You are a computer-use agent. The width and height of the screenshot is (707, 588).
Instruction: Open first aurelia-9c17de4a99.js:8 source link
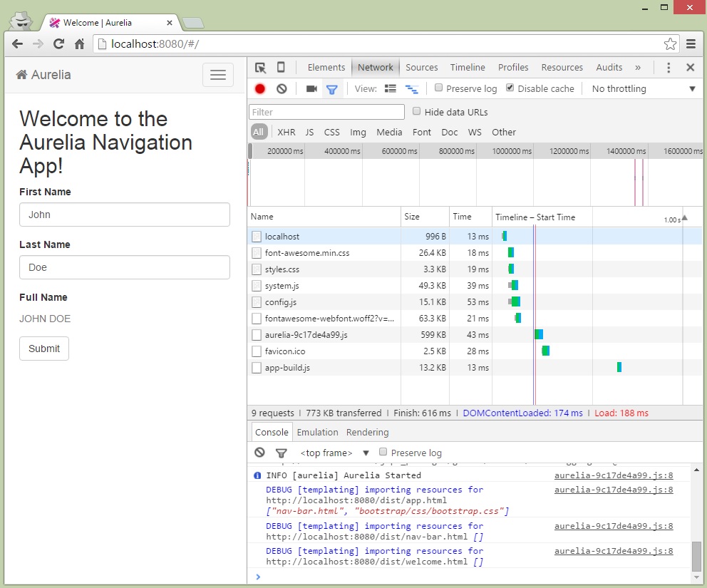coord(614,475)
